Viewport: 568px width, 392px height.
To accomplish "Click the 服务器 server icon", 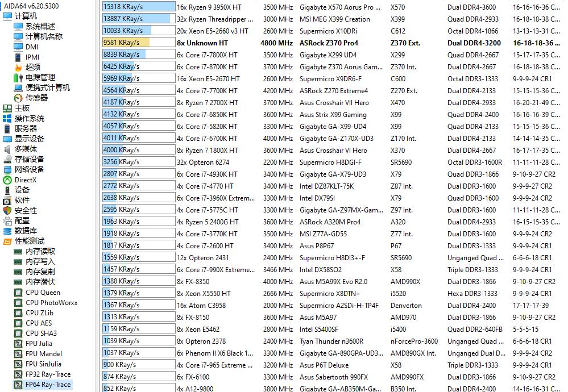I will (x=7, y=128).
